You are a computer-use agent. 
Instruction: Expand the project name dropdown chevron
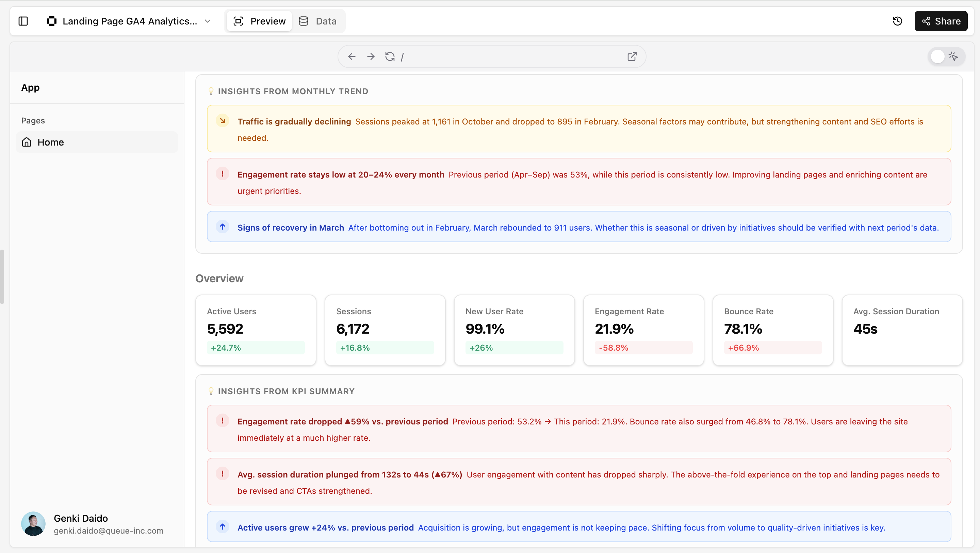pyautogui.click(x=208, y=21)
